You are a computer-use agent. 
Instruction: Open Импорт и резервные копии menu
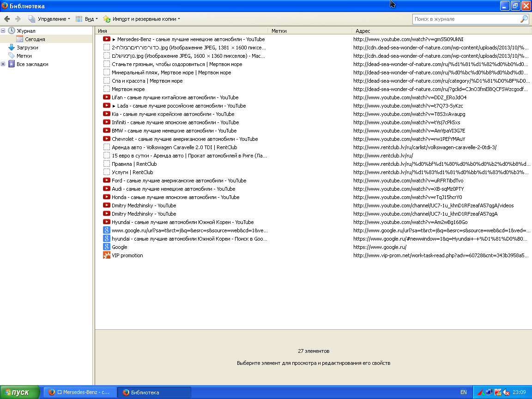141,19
